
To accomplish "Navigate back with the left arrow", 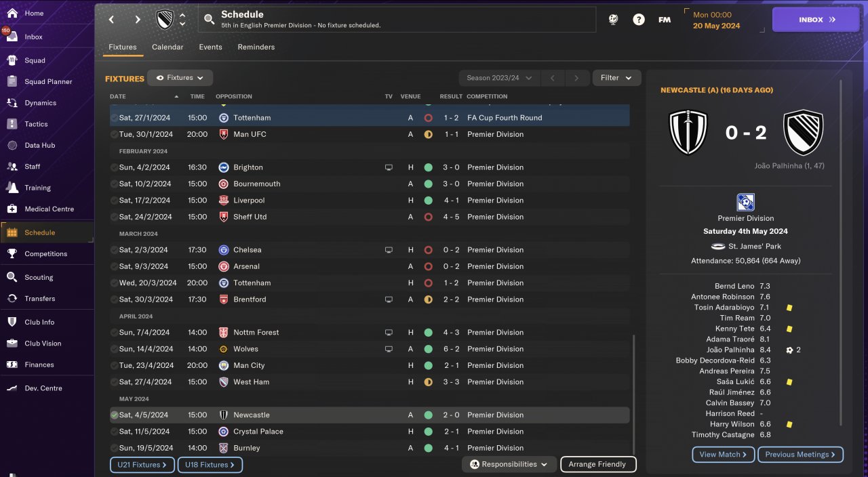I will click(x=112, y=20).
